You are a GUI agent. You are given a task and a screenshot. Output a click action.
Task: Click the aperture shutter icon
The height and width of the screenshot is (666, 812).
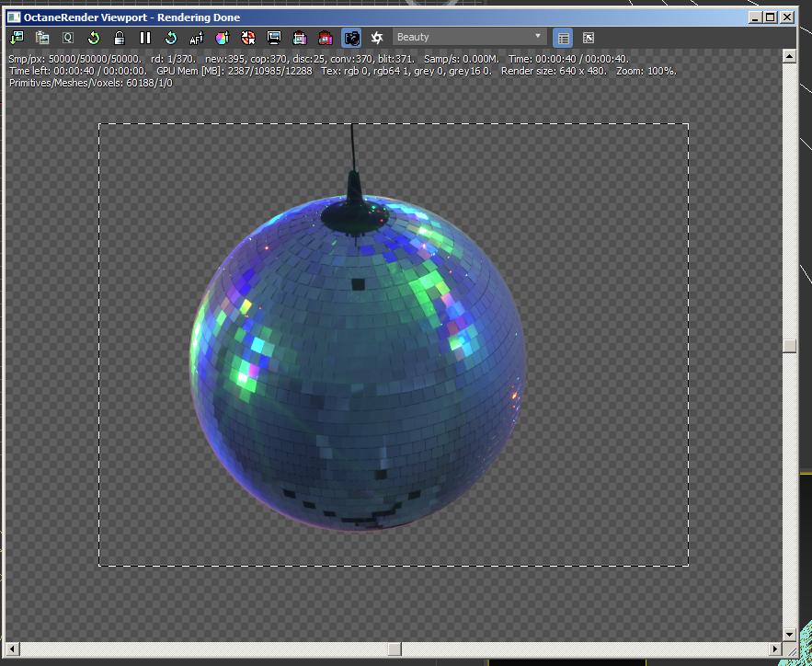coord(377,38)
